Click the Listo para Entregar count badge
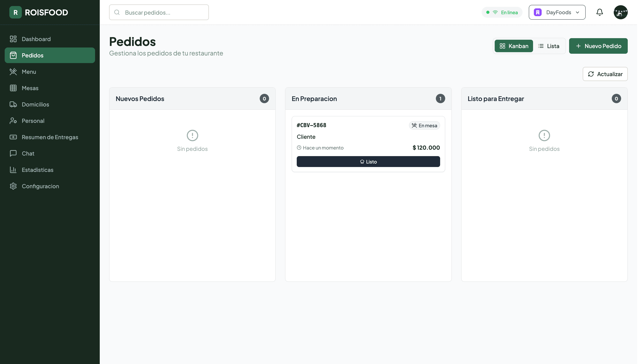641x364 pixels. [616, 98]
